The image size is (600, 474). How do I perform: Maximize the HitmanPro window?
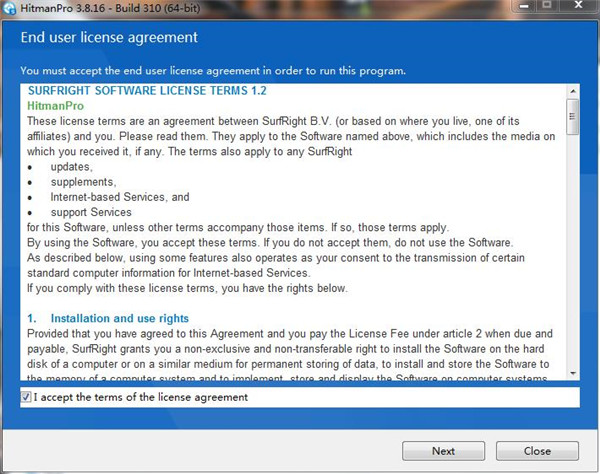pyautogui.click(x=547, y=5)
